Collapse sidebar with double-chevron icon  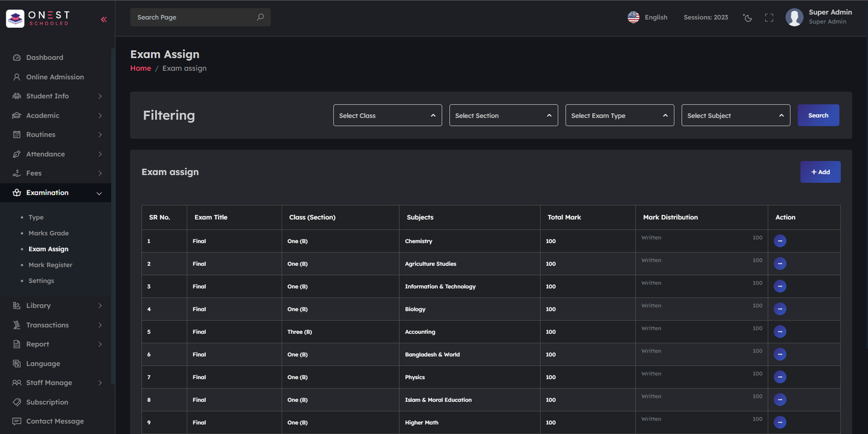(104, 20)
